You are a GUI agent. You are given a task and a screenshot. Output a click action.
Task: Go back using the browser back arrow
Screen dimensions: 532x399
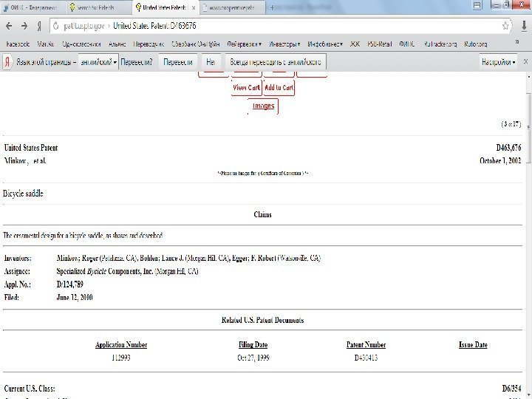[9, 26]
